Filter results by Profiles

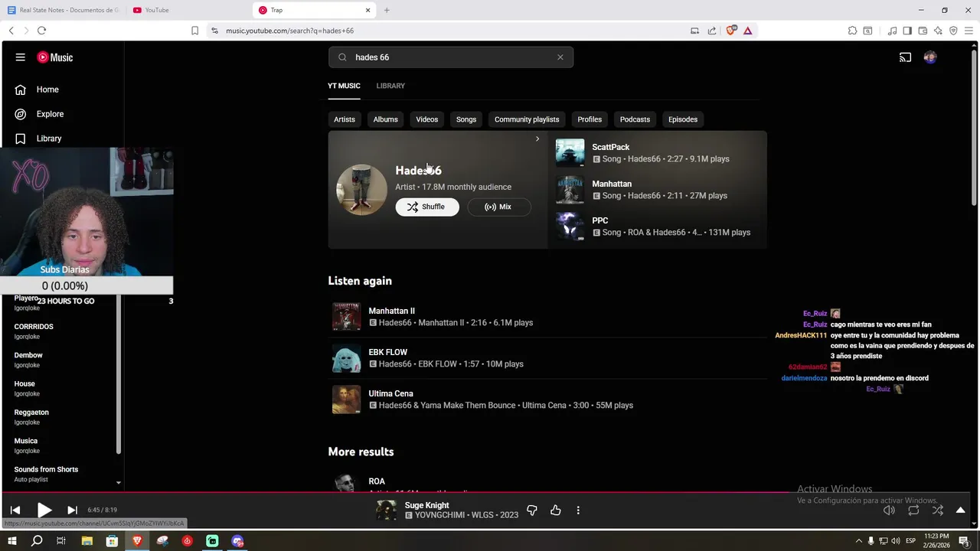(590, 119)
